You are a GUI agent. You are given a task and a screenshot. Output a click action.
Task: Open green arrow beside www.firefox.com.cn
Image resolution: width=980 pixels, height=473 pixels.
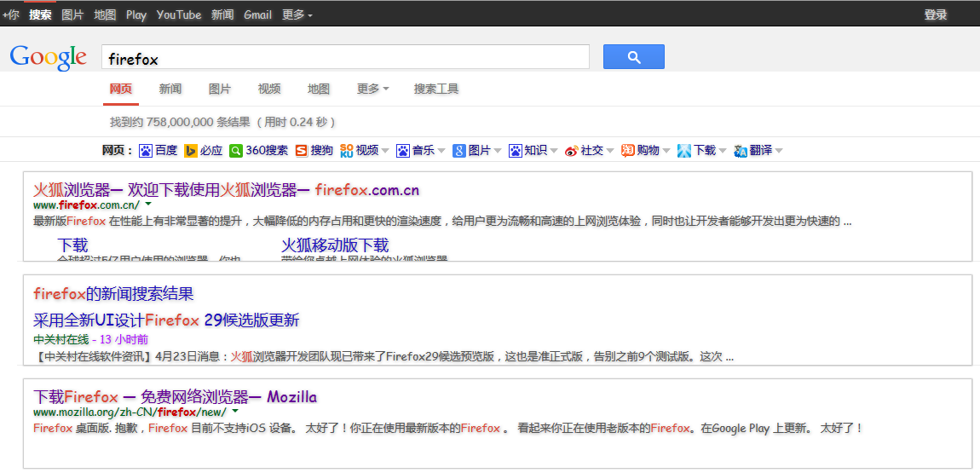[x=148, y=204]
